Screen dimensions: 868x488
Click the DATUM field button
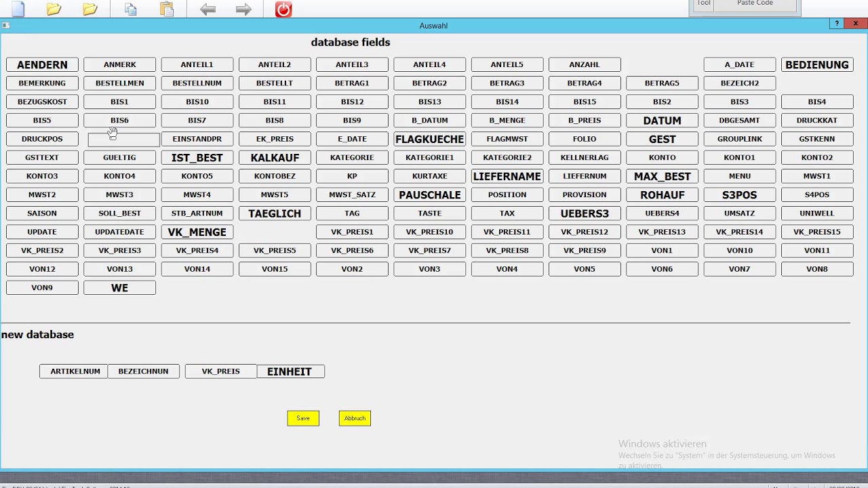[x=662, y=121]
